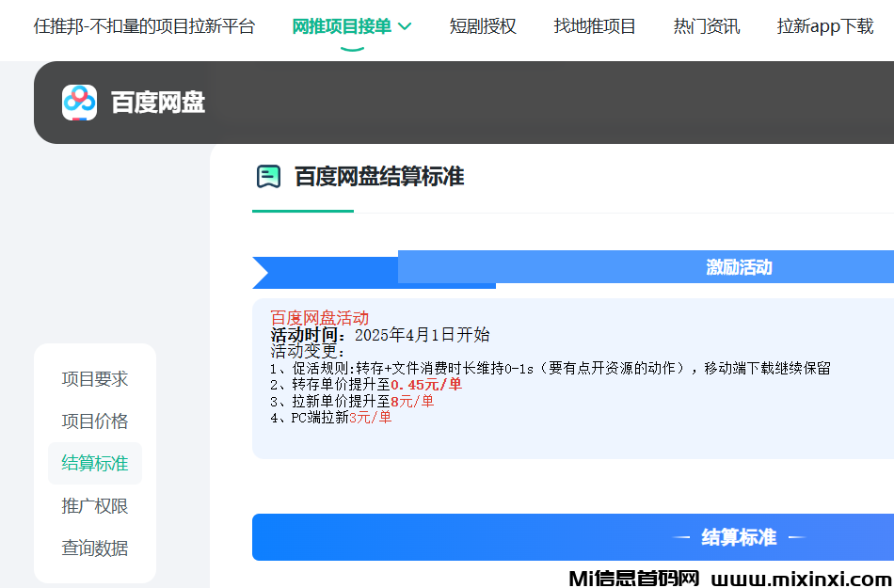Screen dimensions: 894x588
Task: Open the 找地推项目 navigation link
Action: (595, 26)
